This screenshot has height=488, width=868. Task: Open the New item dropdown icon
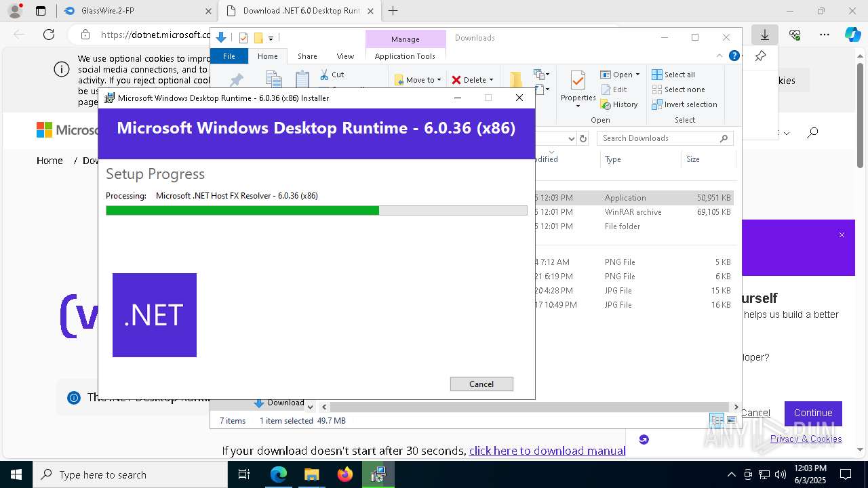pyautogui.click(x=541, y=74)
